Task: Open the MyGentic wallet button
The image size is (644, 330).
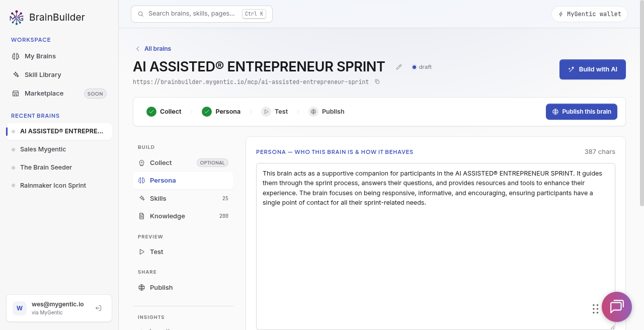Action: pyautogui.click(x=590, y=14)
